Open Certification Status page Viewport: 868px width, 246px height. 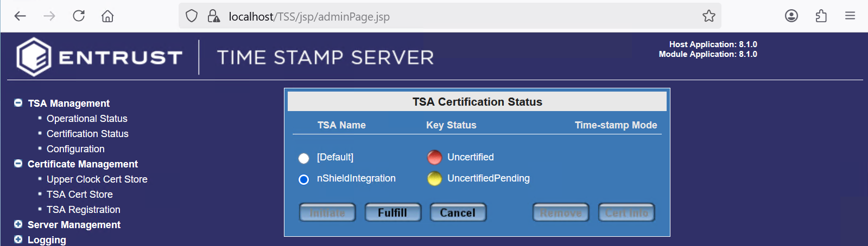(87, 133)
